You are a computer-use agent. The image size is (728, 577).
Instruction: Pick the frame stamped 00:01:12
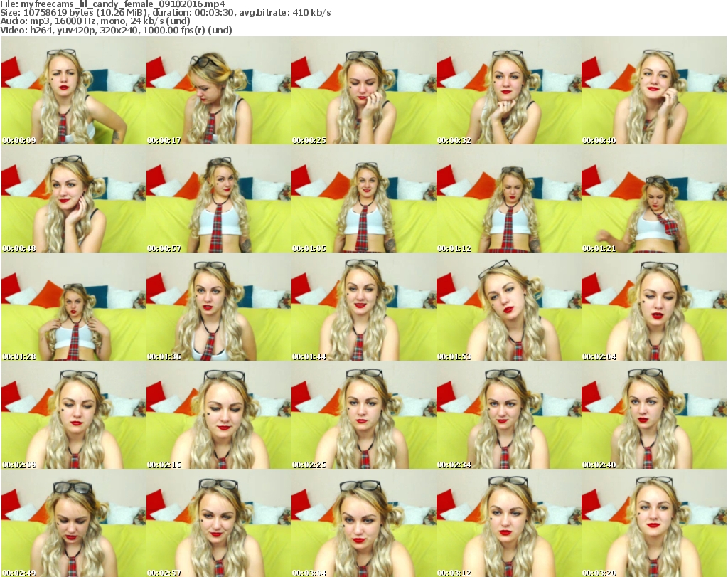[x=508, y=198]
